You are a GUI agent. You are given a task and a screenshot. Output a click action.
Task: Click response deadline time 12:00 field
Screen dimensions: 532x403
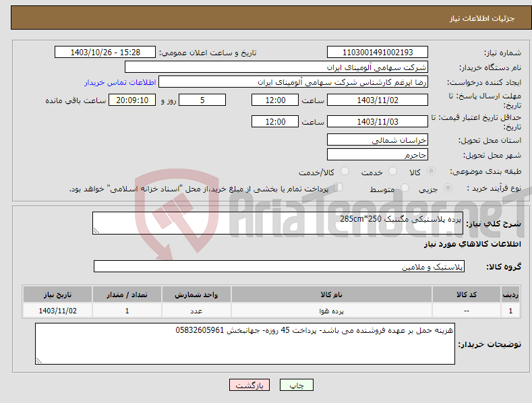pyautogui.click(x=275, y=100)
